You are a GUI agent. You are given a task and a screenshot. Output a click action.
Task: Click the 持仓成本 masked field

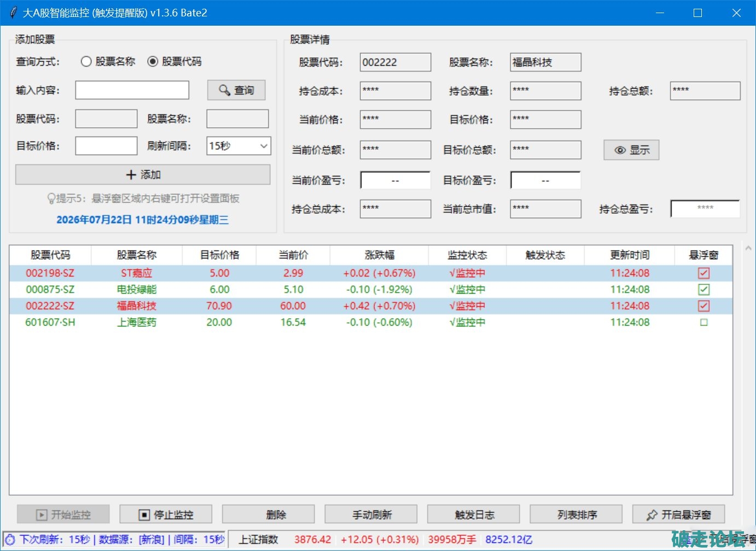(x=396, y=91)
